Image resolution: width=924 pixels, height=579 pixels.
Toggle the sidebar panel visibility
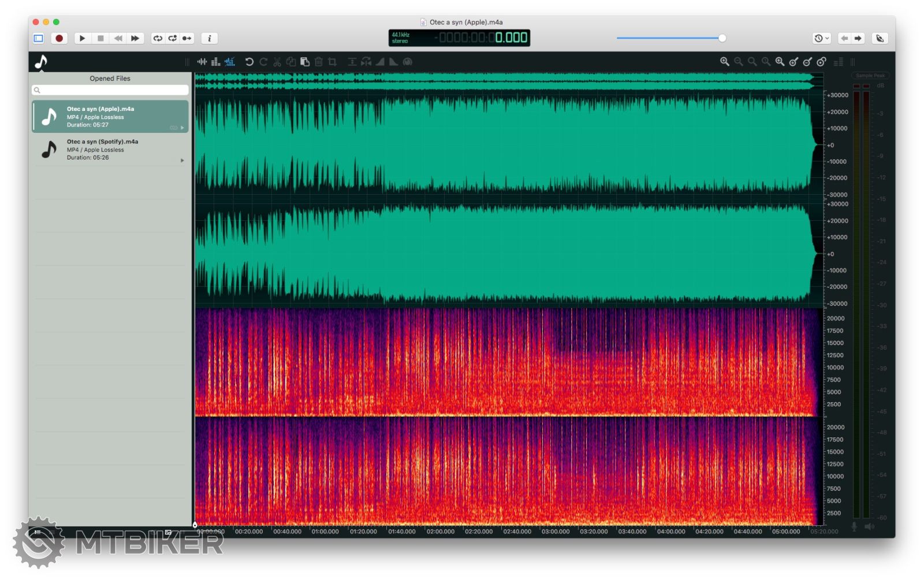coord(39,38)
